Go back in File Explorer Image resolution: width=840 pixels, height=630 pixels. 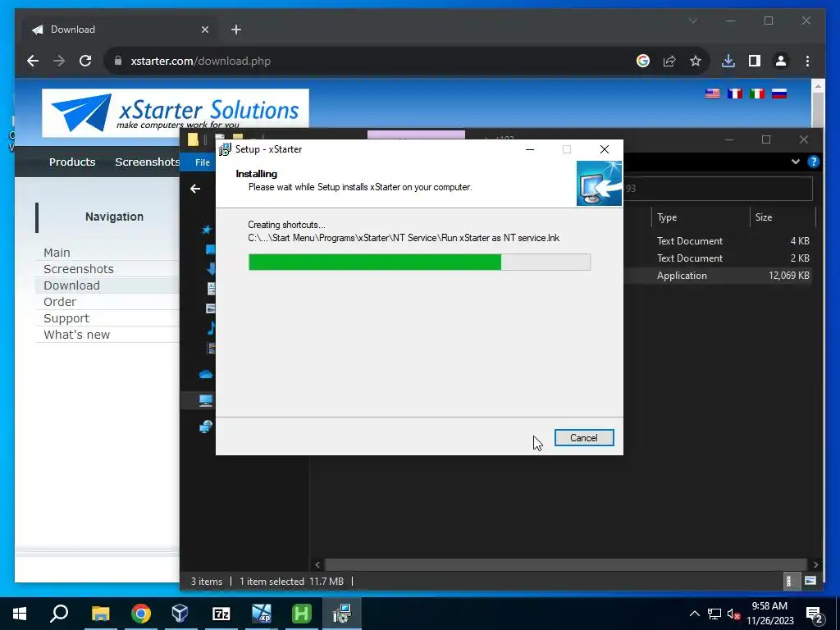point(195,189)
